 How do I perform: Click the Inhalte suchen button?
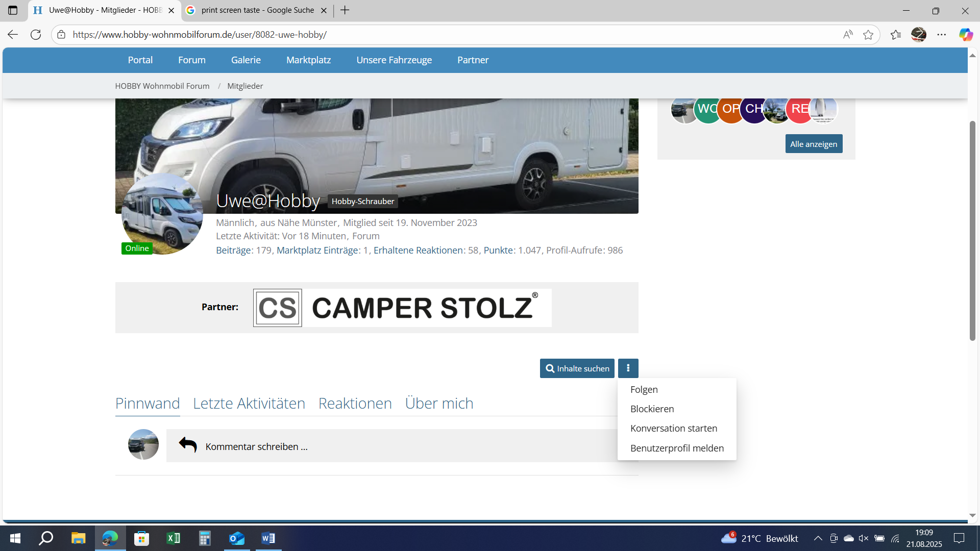click(x=577, y=368)
